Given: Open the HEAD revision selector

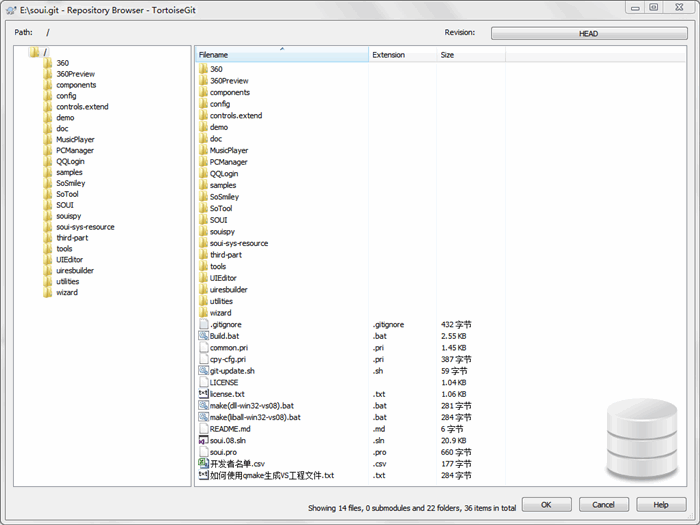Looking at the screenshot, I should point(589,33).
